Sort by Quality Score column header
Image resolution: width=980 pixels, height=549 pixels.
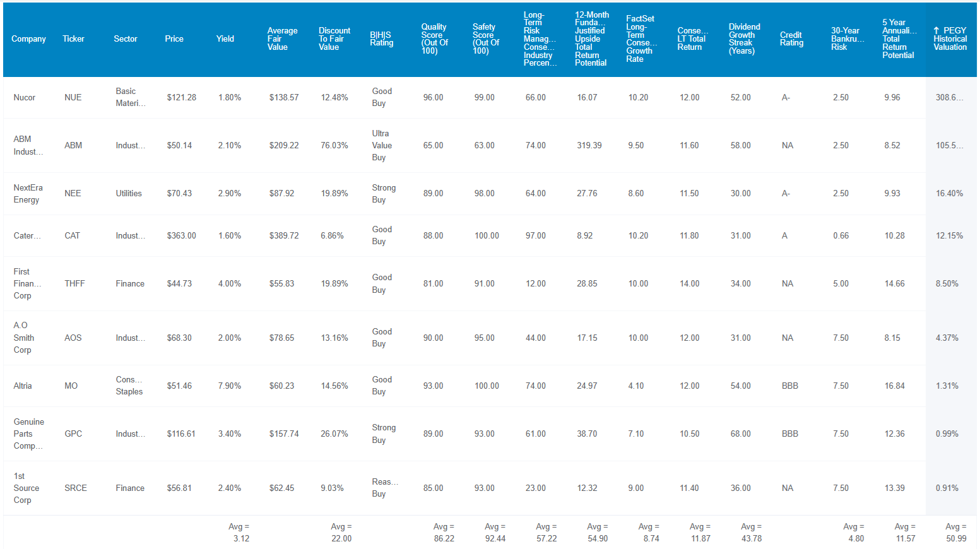pyautogui.click(x=434, y=39)
